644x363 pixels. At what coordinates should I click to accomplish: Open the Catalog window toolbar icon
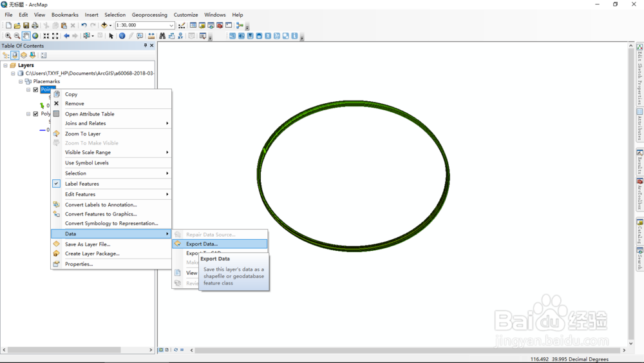point(202,26)
